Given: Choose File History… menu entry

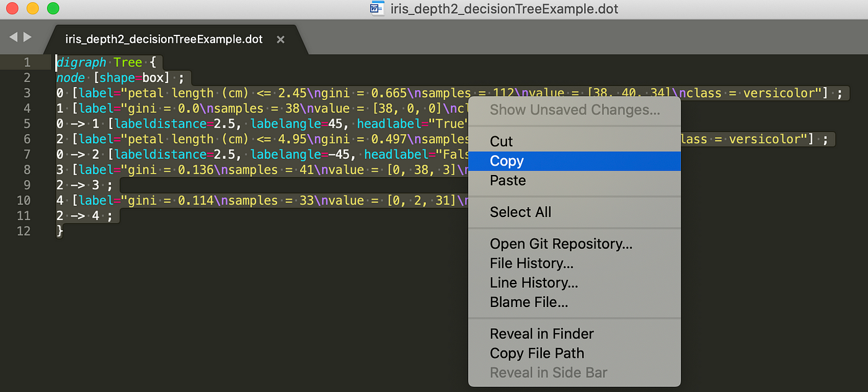Looking at the screenshot, I should point(575,263).
